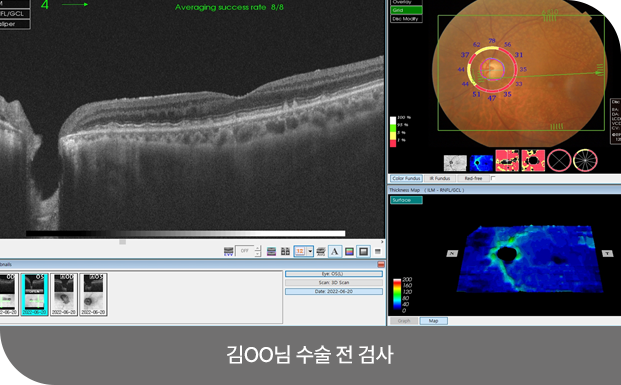
Task: Click the grayscale gradient bar under the scan
Action: [x=185, y=234]
